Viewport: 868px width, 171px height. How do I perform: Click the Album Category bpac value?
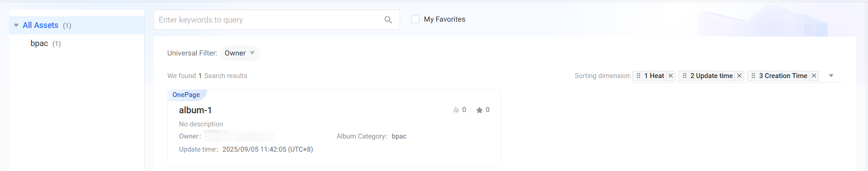pos(399,136)
